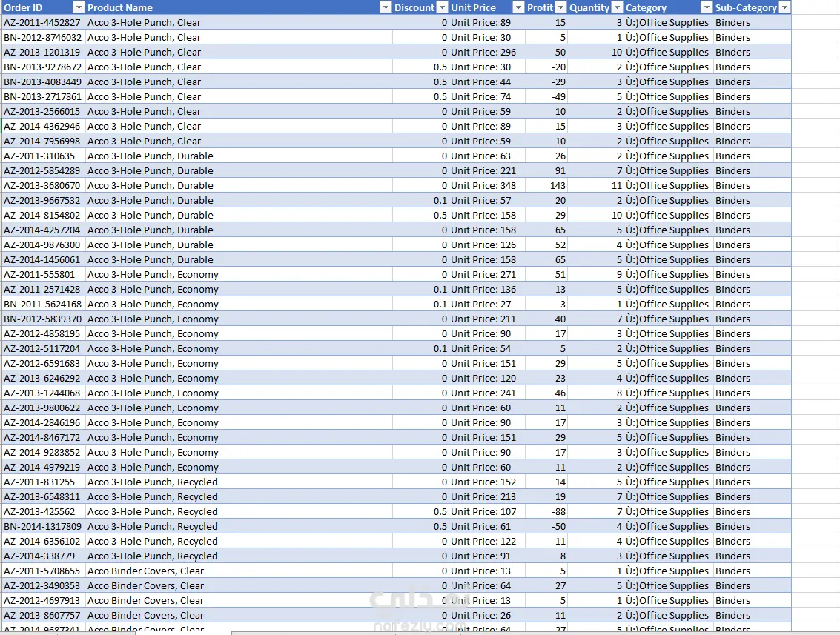
Task: Select order cell BN-2012-5839370
Action: point(43,319)
